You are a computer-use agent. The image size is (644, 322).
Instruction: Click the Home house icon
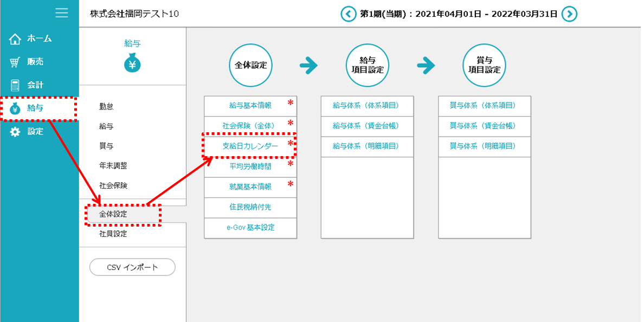(x=15, y=39)
